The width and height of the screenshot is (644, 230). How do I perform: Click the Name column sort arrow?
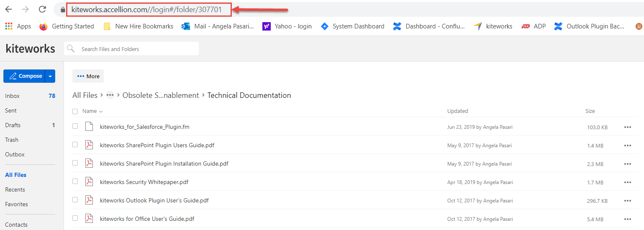[101, 112]
